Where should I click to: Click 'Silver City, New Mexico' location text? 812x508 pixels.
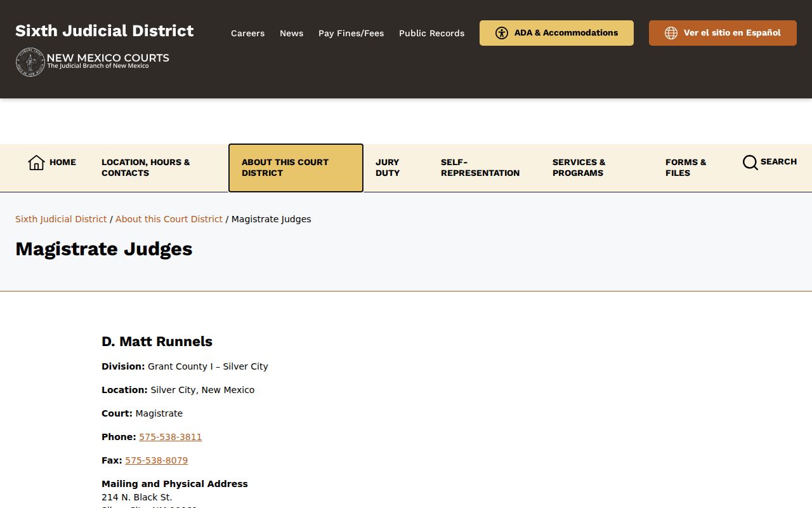coord(202,390)
